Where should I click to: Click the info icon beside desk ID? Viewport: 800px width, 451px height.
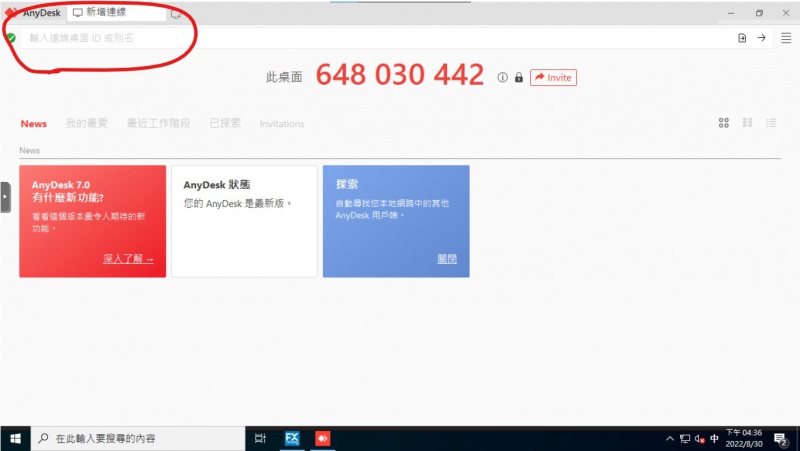pos(503,77)
